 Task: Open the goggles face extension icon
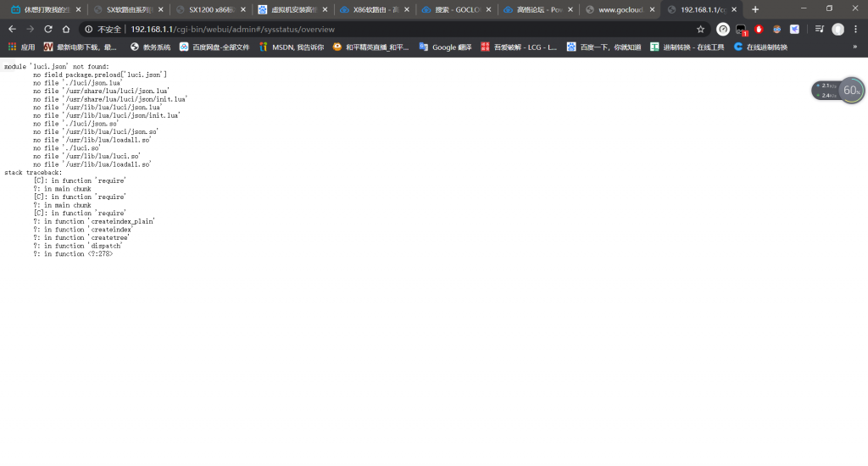pyautogui.click(x=776, y=30)
